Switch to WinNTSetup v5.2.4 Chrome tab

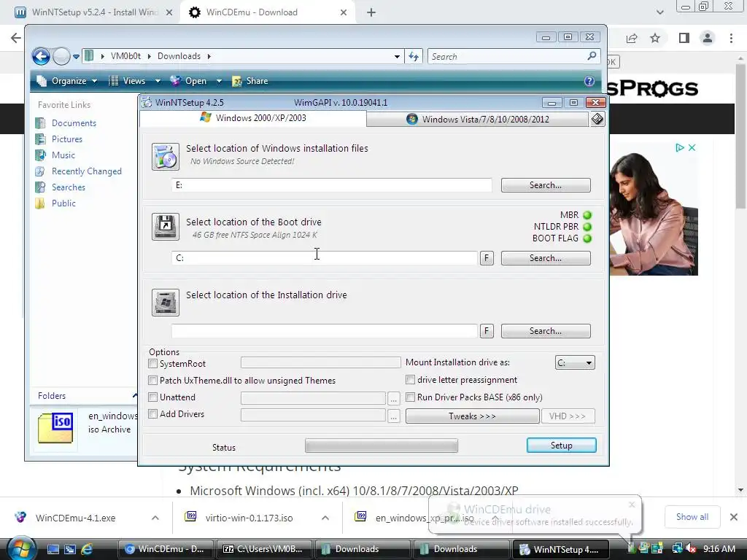[94, 12]
